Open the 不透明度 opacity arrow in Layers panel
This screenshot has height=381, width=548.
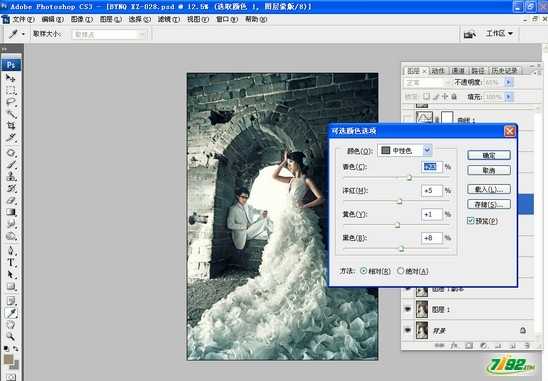[x=509, y=82]
